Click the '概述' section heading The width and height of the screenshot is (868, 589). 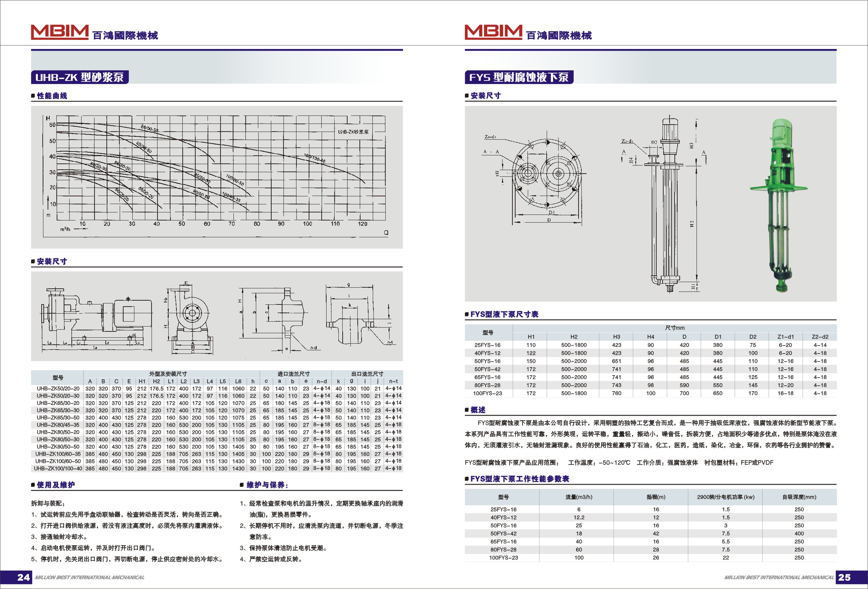click(x=478, y=410)
